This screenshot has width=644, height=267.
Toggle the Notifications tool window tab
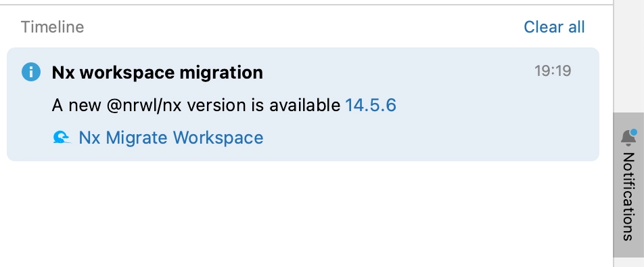(628, 185)
